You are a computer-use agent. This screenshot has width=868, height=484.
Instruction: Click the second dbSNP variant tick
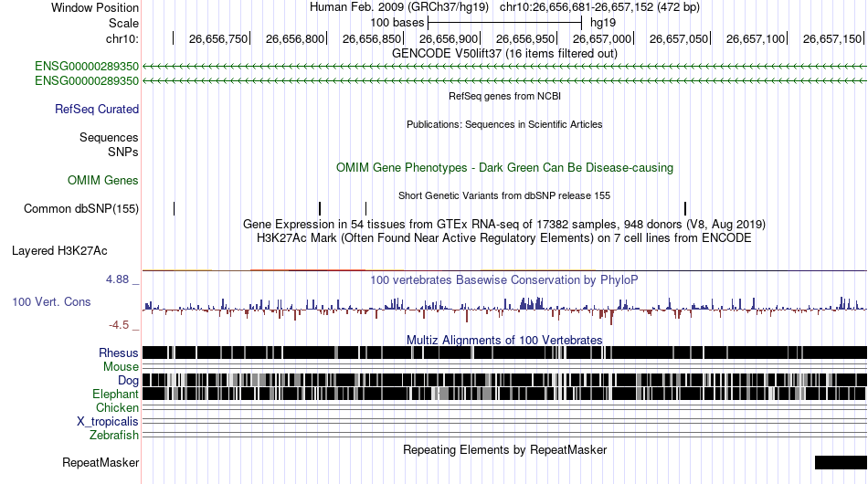pos(320,208)
